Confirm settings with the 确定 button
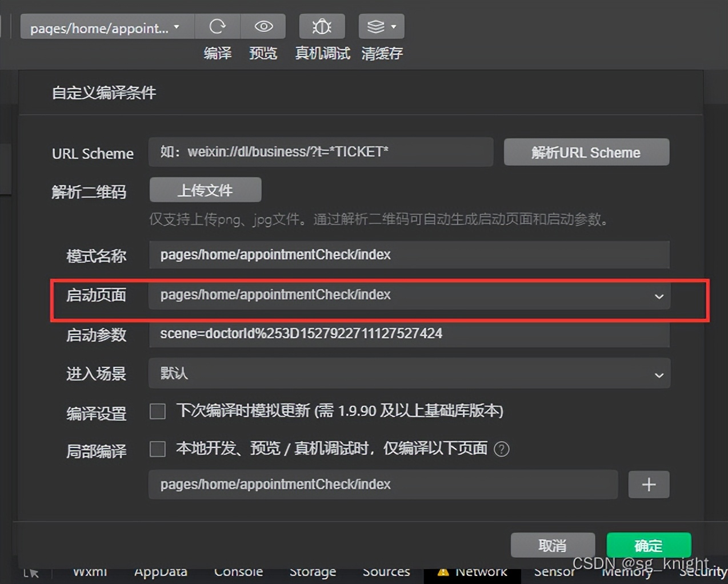The width and height of the screenshot is (728, 584). 648,545
